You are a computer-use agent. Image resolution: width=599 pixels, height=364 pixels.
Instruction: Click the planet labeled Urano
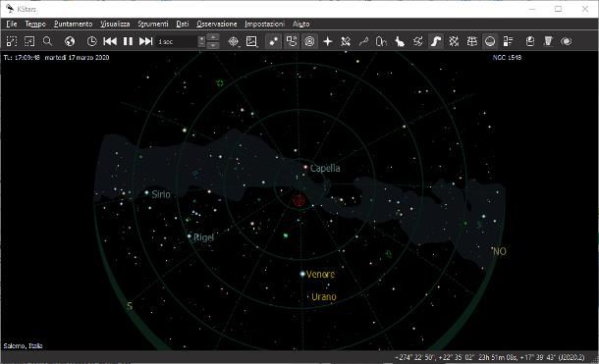[308, 296]
